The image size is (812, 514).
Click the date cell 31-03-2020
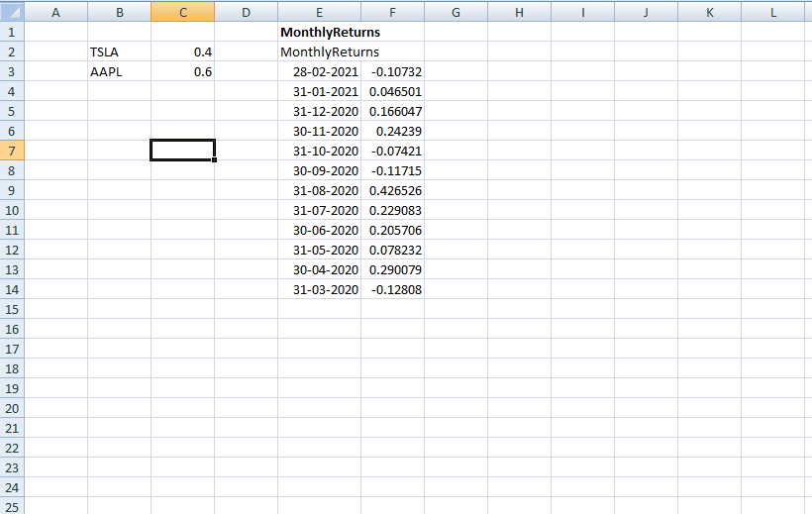tap(320, 289)
